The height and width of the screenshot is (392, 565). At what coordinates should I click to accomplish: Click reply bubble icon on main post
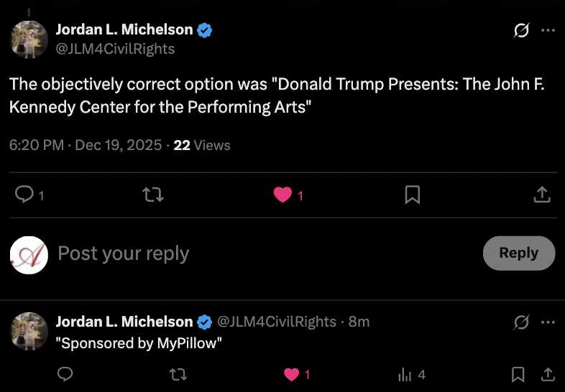[24, 195]
